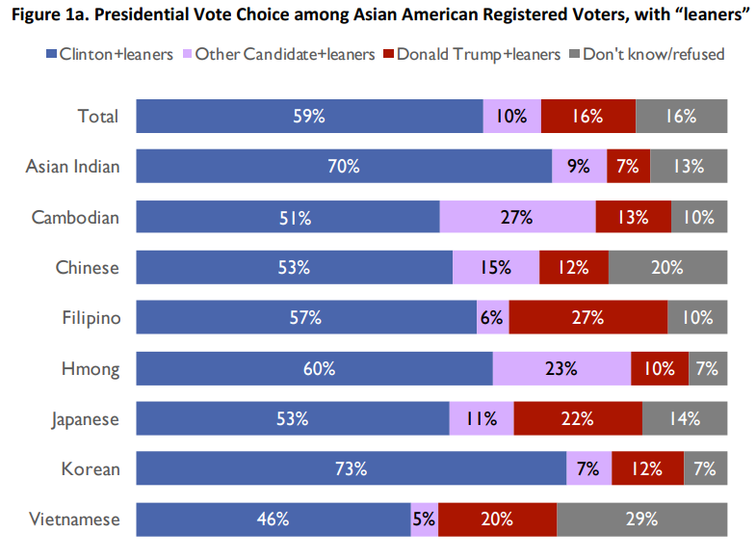Select the Hmong category label
Screen dimensions: 756x559
pos(92,369)
